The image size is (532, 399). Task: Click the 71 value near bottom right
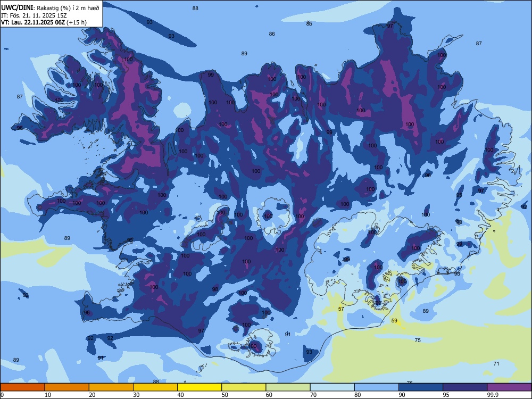point(496,363)
